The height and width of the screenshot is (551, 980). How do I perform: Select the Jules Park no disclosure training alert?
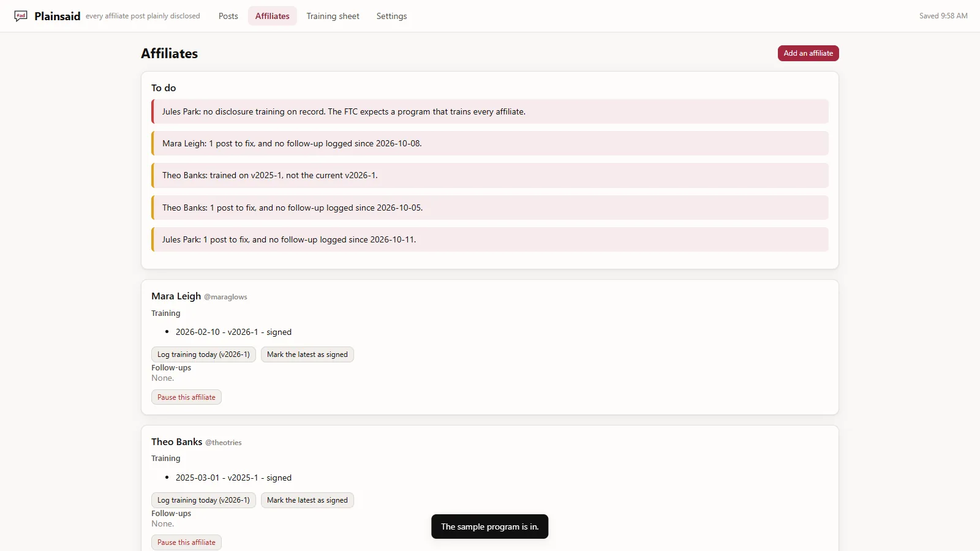click(x=490, y=111)
